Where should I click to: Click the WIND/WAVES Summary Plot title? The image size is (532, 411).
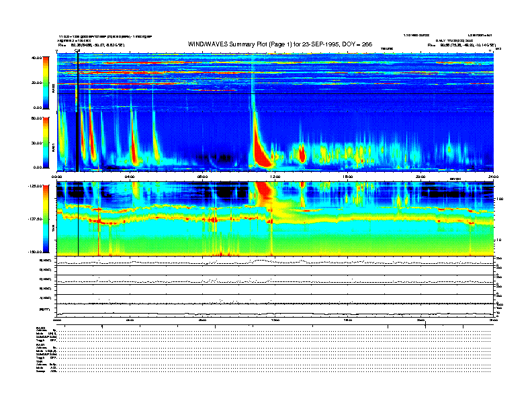[x=280, y=44]
